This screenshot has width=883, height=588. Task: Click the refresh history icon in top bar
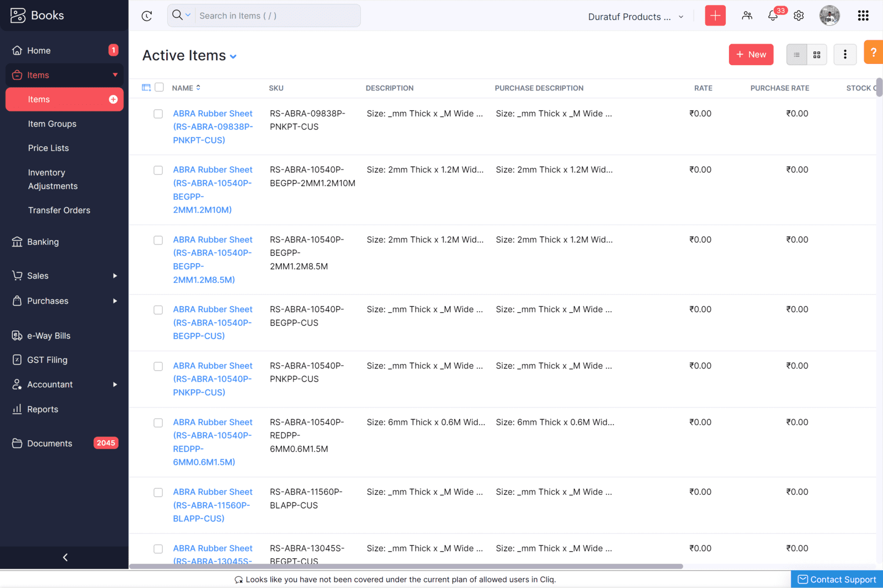pyautogui.click(x=147, y=16)
